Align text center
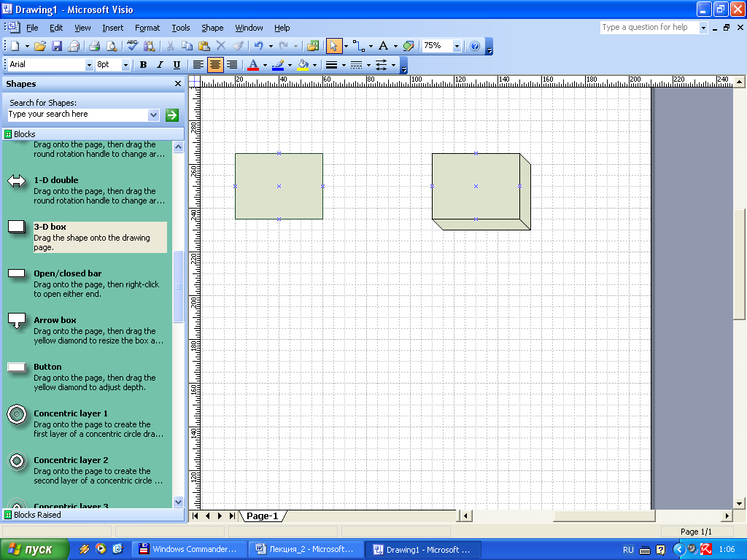Image resolution: width=747 pixels, height=560 pixels. (215, 65)
